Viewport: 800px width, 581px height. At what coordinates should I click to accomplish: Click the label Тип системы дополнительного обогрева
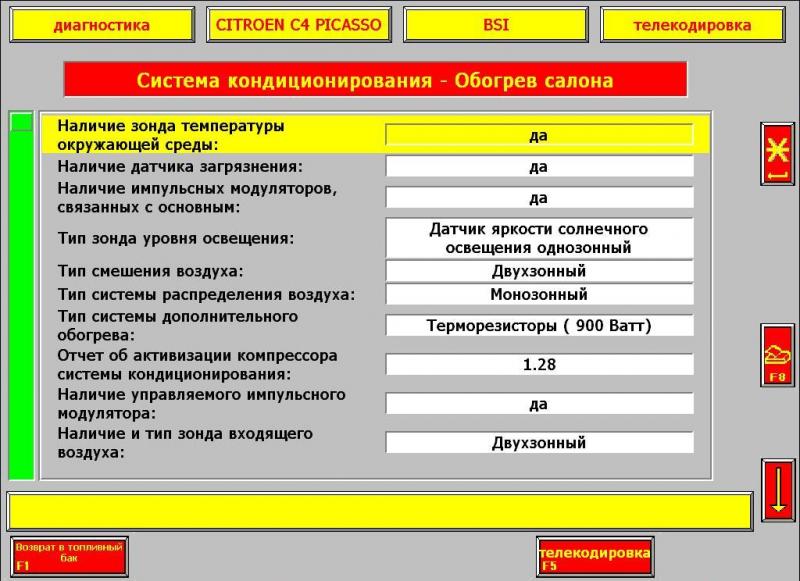[x=178, y=325]
